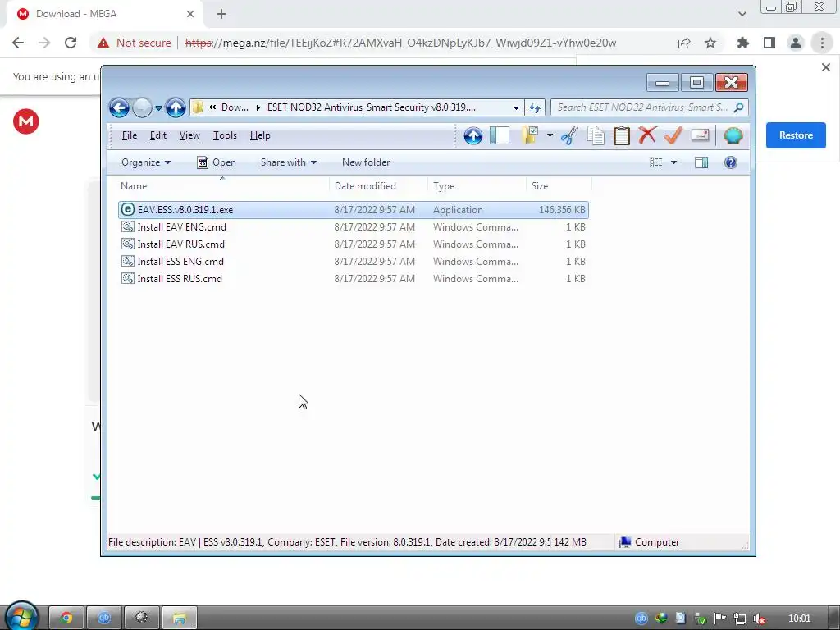Open the File menu
This screenshot has width=840, height=630.
pyautogui.click(x=129, y=135)
